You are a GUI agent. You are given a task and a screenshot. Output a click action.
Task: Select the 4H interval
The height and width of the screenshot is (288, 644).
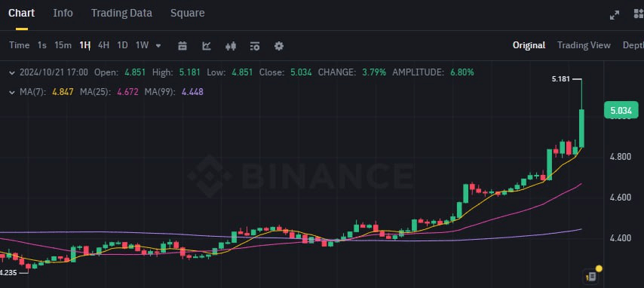click(x=103, y=45)
